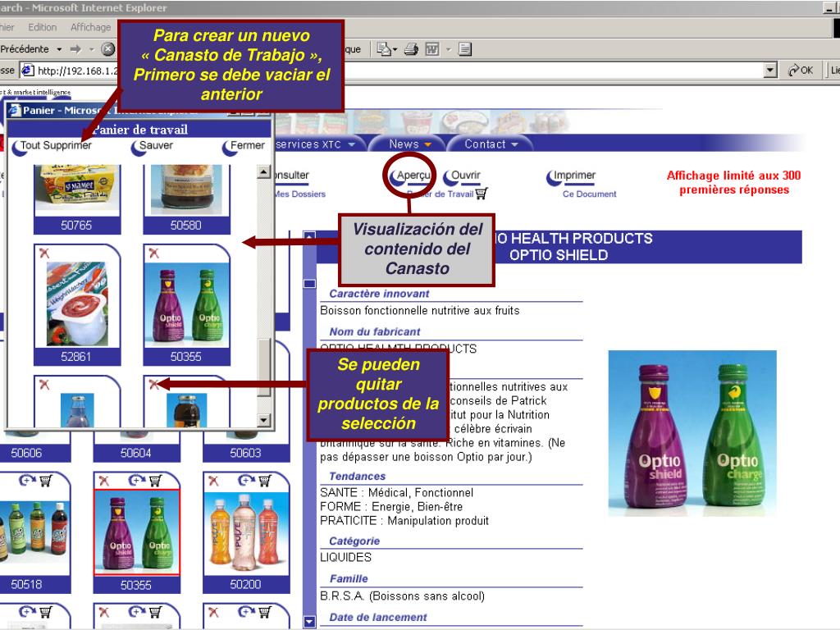Select the 50518 bottles thumbnail in grid
Viewport: 840px width, 630px height.
point(34,532)
